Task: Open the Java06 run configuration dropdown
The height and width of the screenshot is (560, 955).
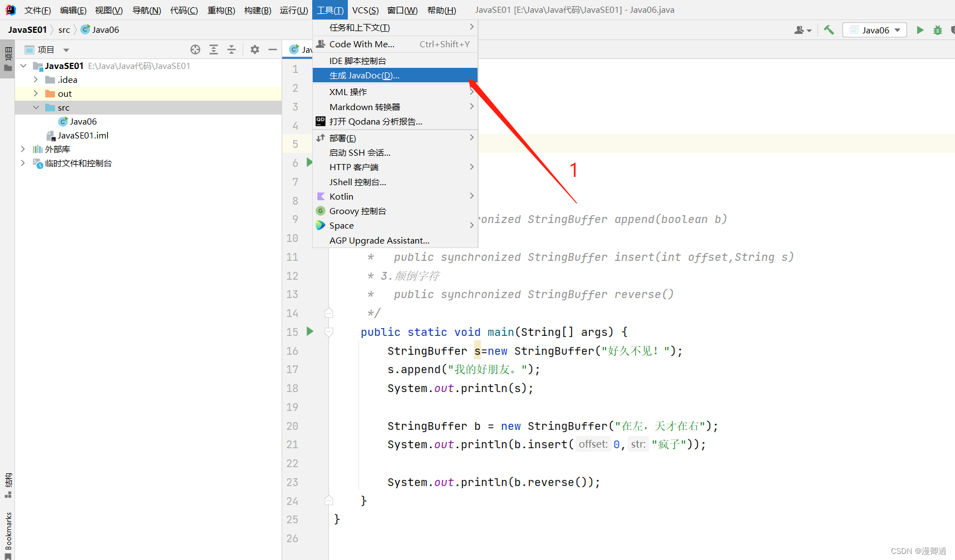Action: (875, 30)
